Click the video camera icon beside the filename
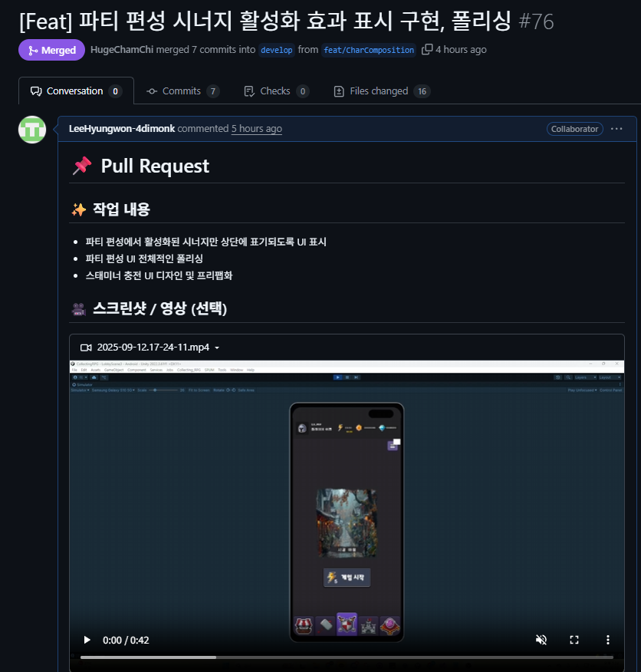Image resolution: width=641 pixels, height=672 pixels. point(86,348)
